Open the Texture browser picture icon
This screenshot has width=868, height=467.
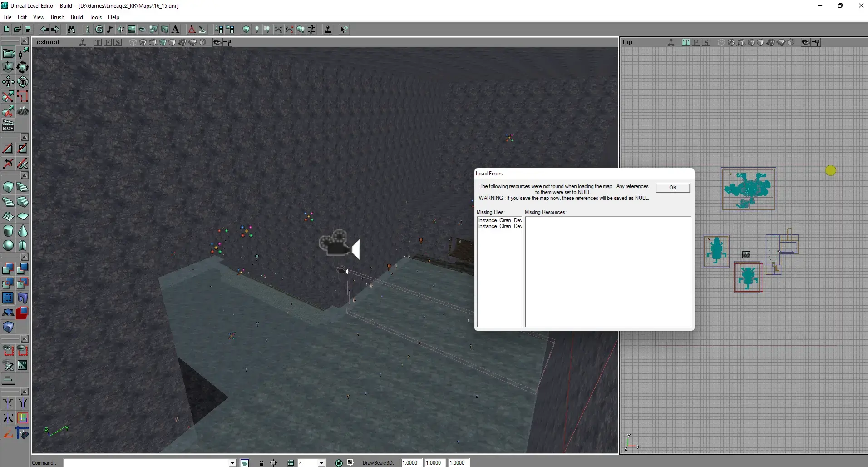(x=132, y=30)
